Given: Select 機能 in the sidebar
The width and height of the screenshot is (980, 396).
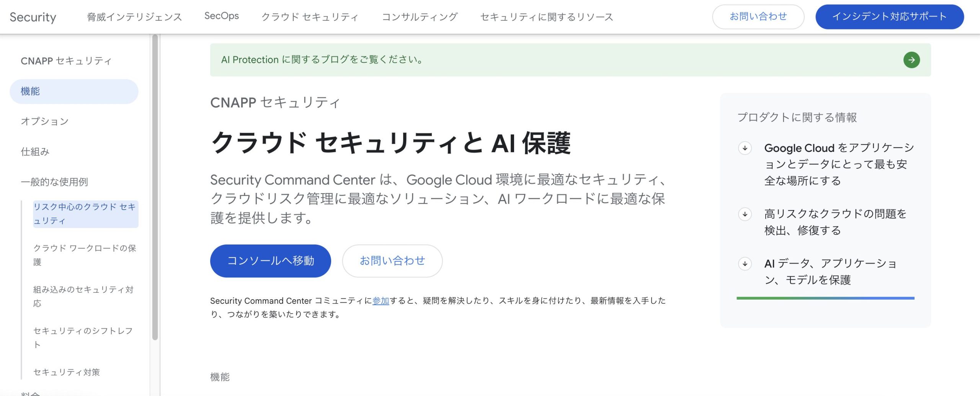Looking at the screenshot, I should click(x=74, y=91).
